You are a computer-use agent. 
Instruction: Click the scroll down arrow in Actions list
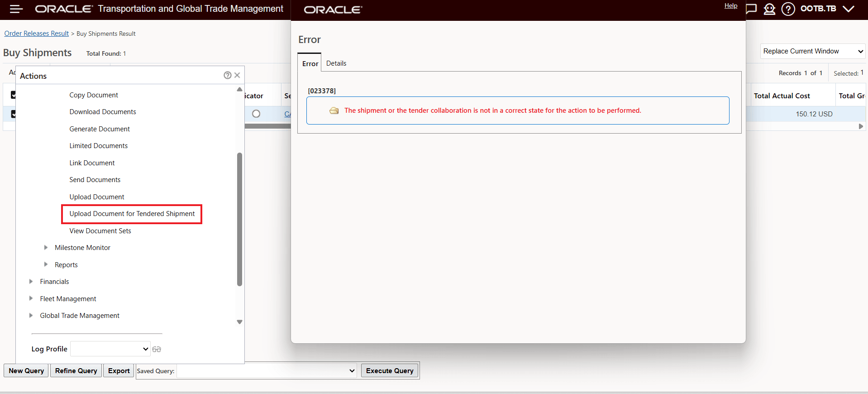pos(239,322)
